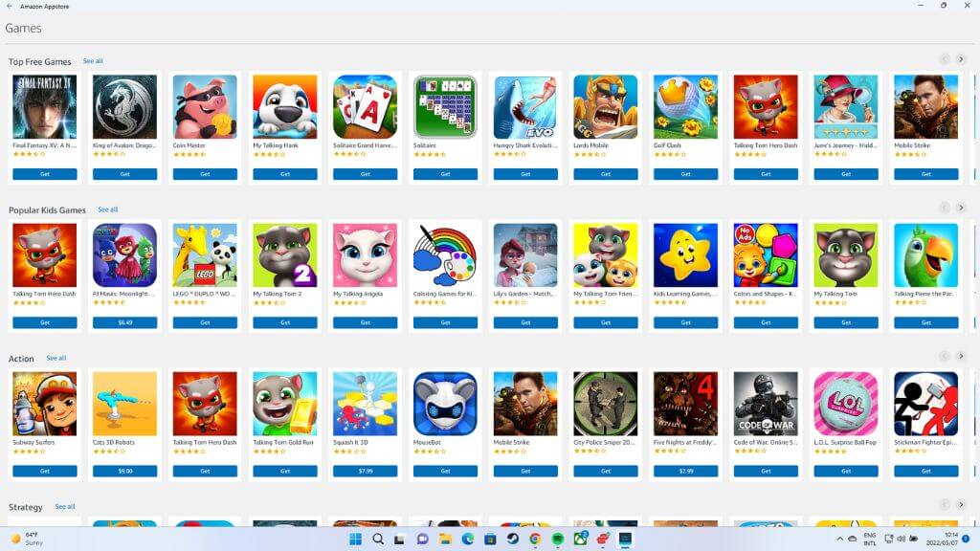This screenshot has width=980, height=551.
Task: Open My Talking Angela icon
Action: coord(365,255)
